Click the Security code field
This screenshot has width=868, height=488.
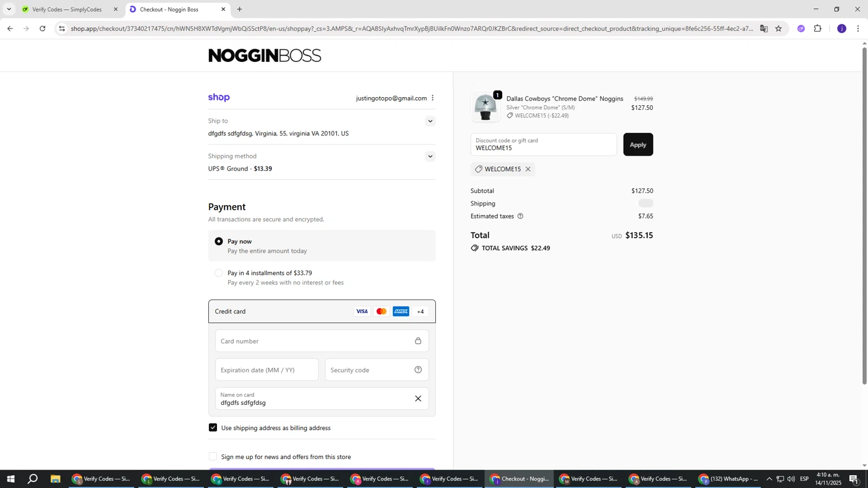tap(377, 369)
